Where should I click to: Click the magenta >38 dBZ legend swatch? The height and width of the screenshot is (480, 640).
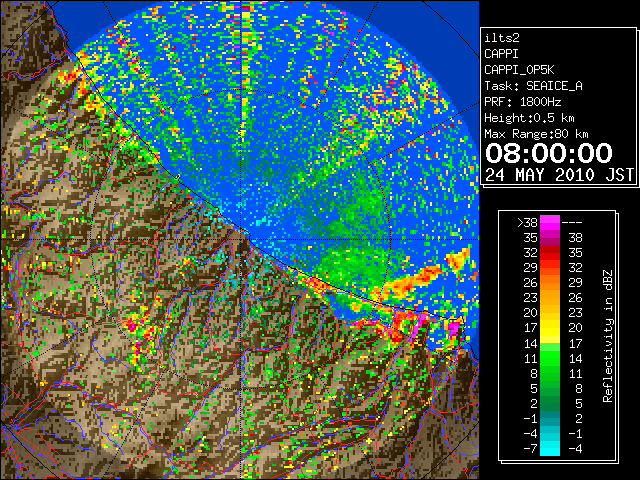point(550,222)
